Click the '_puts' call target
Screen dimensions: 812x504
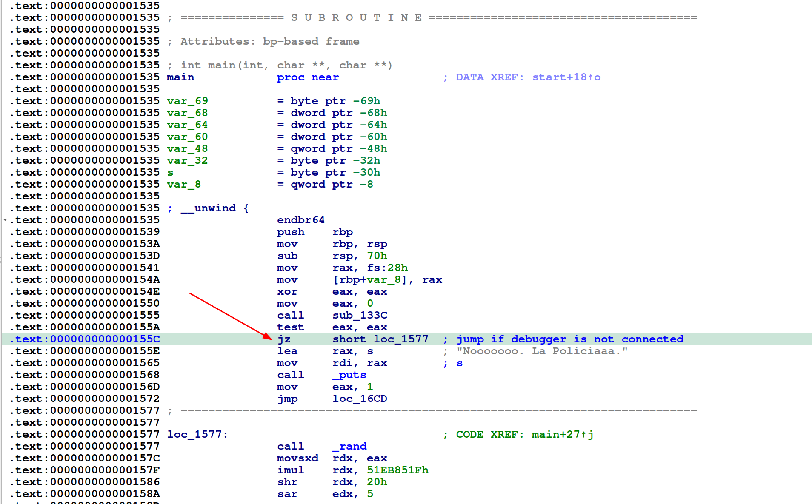pos(349,375)
